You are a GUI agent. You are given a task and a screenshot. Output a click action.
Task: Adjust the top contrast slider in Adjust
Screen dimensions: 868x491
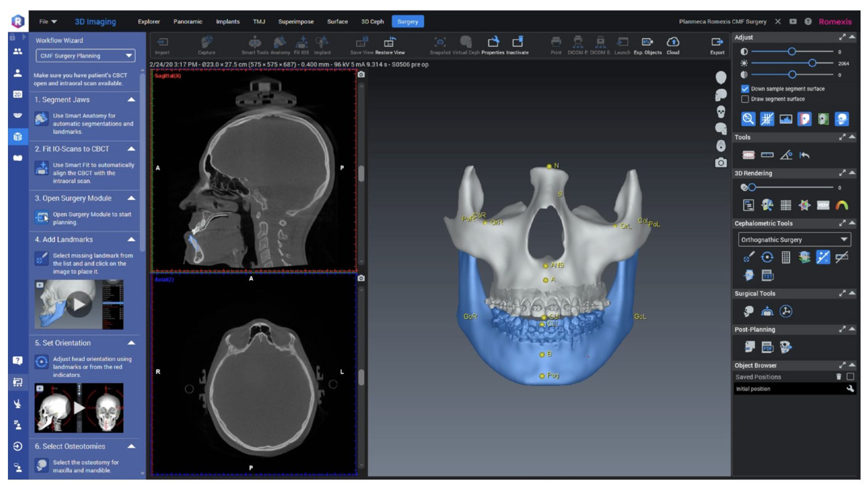click(792, 51)
